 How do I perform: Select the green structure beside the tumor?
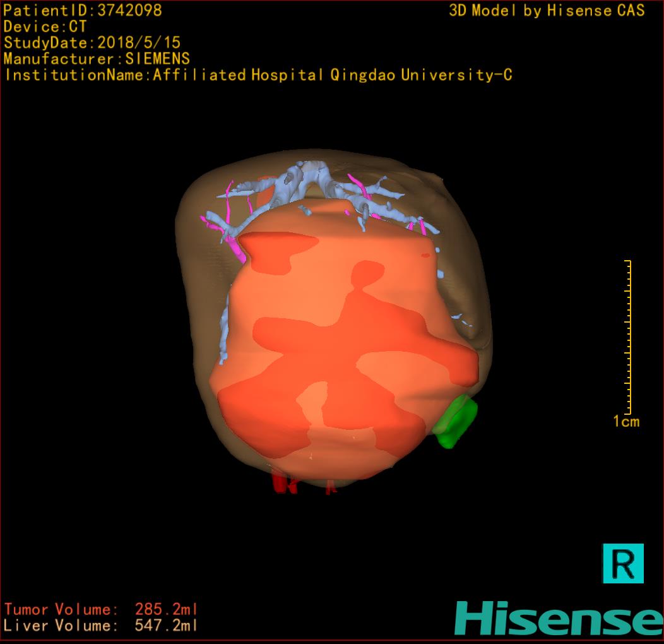coord(456,422)
